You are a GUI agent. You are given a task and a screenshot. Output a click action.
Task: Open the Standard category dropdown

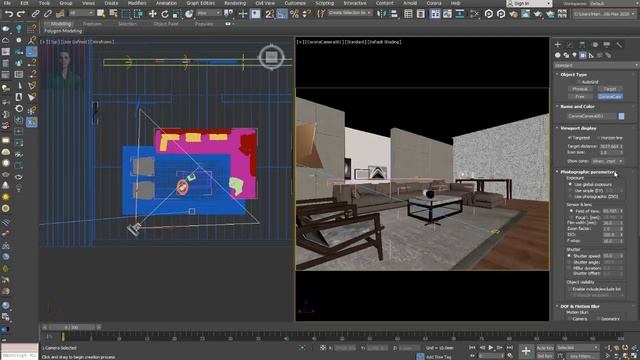pyautogui.click(x=596, y=65)
